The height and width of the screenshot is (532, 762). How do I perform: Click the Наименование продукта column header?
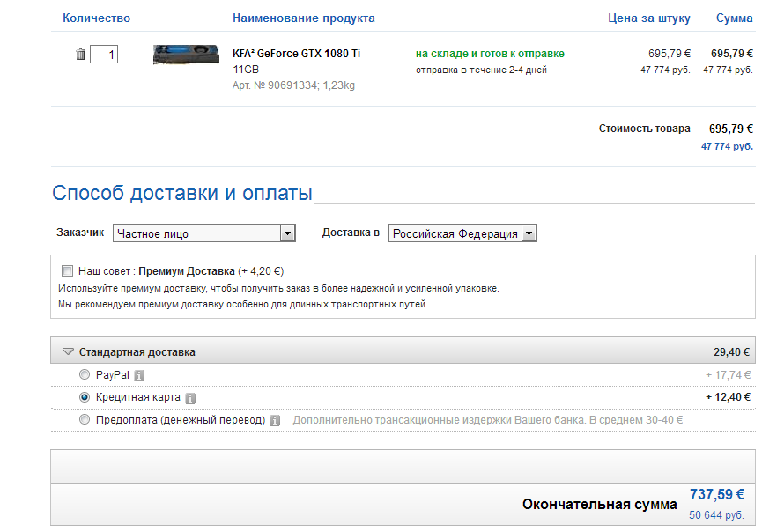pyautogui.click(x=304, y=18)
